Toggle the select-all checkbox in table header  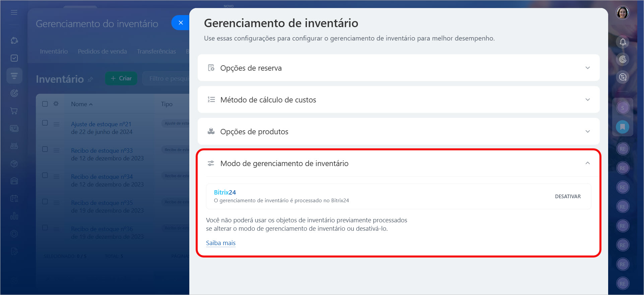tap(45, 104)
